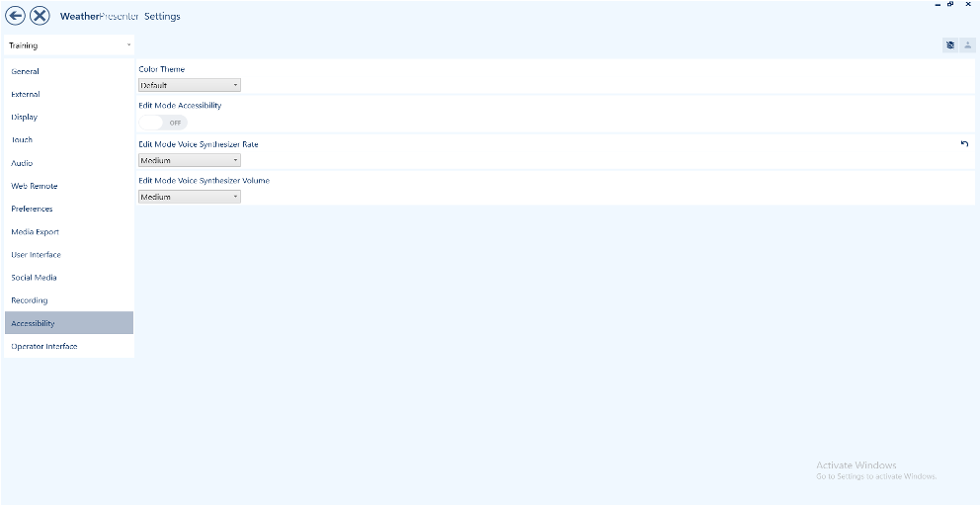Image resolution: width=980 pixels, height=506 pixels.
Task: Expand the Training profile selector
Action: coord(68,45)
